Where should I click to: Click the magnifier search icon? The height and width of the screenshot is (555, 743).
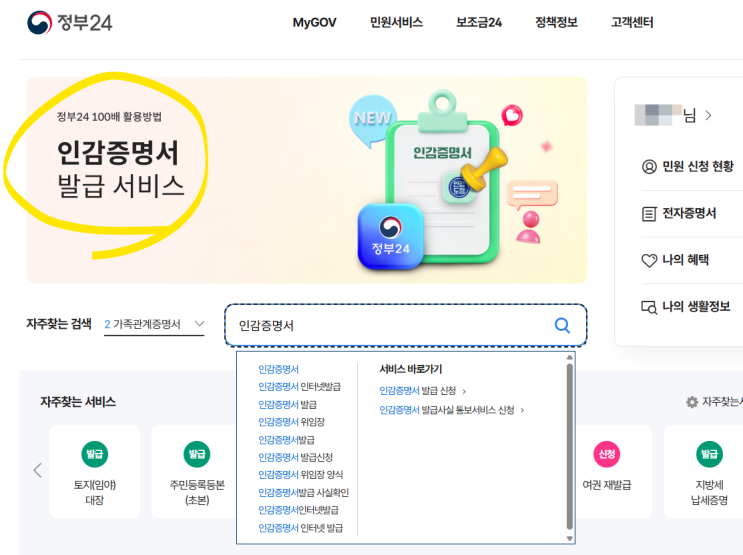click(x=562, y=325)
